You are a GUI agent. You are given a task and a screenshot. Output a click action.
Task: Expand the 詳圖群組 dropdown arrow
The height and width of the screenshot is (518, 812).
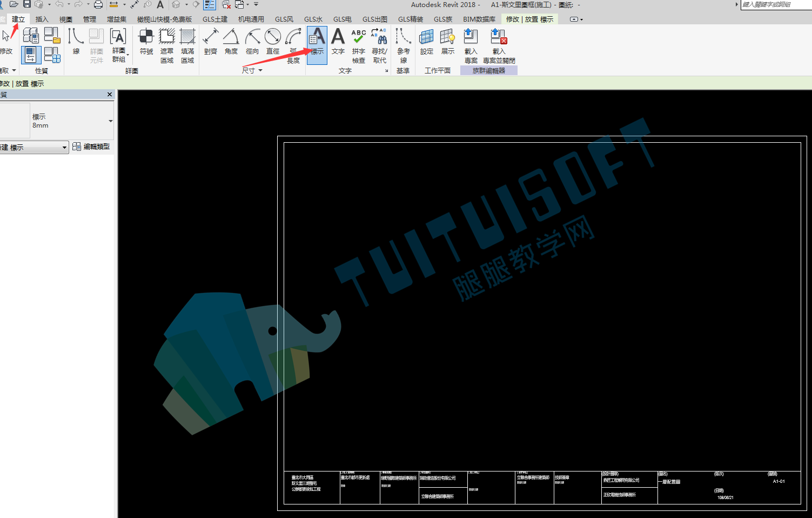click(128, 55)
